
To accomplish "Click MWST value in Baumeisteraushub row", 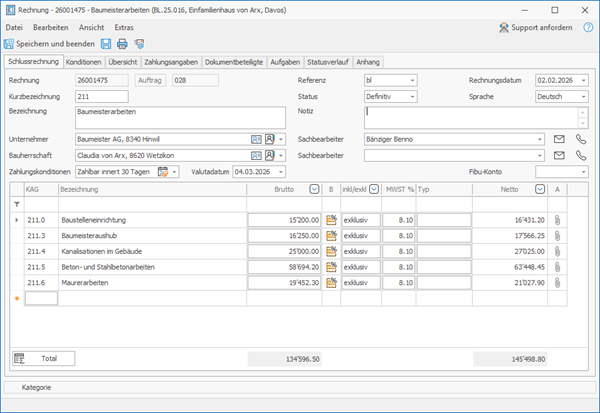I will pos(398,236).
